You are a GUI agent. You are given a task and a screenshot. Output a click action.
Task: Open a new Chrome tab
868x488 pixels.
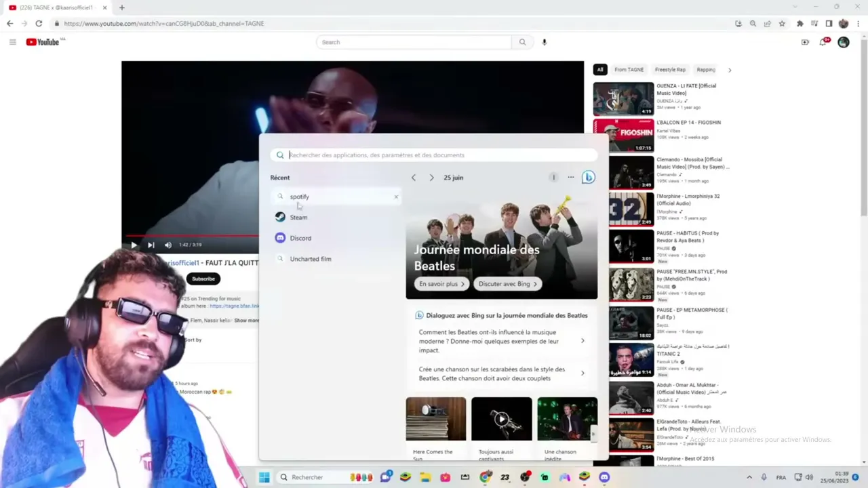(x=122, y=7)
